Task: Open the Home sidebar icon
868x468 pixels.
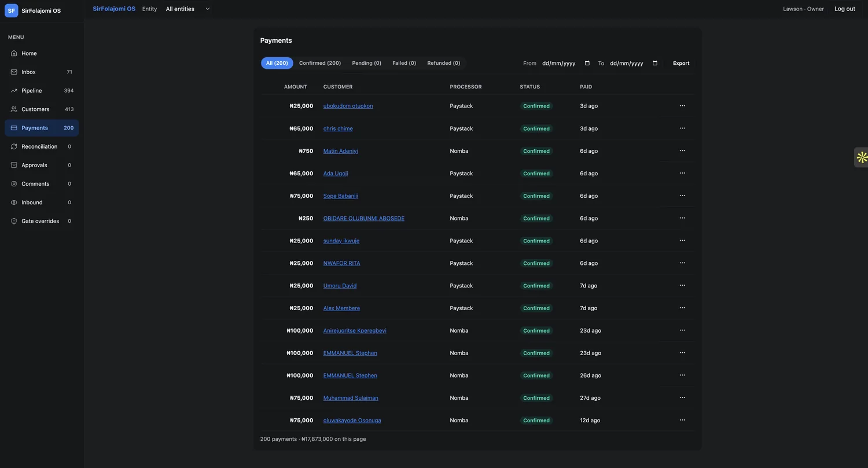Action: coord(14,53)
